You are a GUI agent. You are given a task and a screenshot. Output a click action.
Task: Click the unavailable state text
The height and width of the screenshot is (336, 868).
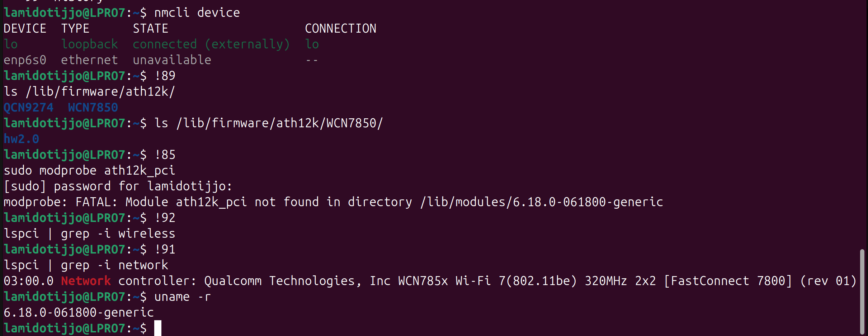tap(172, 60)
